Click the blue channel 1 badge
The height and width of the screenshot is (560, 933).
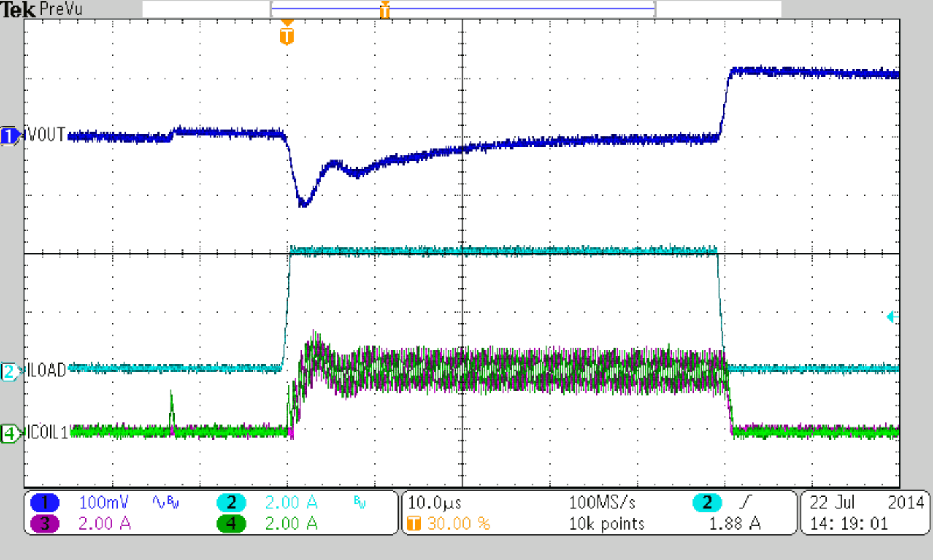[44, 502]
